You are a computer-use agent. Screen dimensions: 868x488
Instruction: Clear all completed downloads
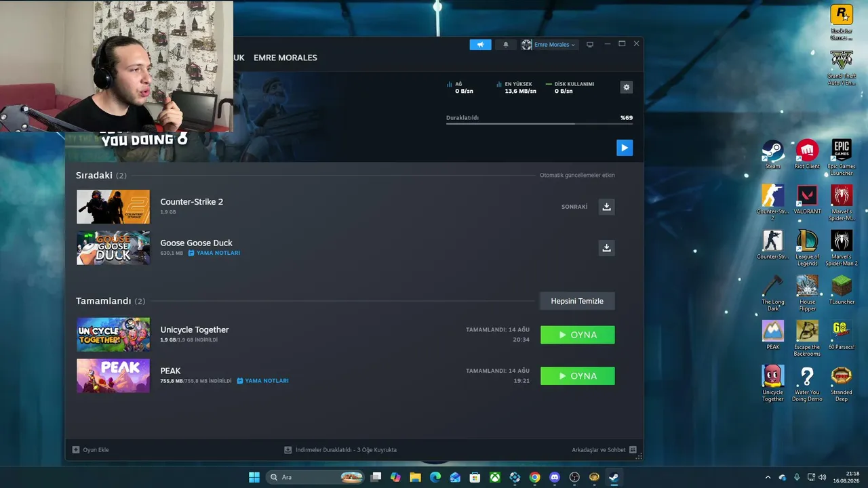tap(577, 301)
